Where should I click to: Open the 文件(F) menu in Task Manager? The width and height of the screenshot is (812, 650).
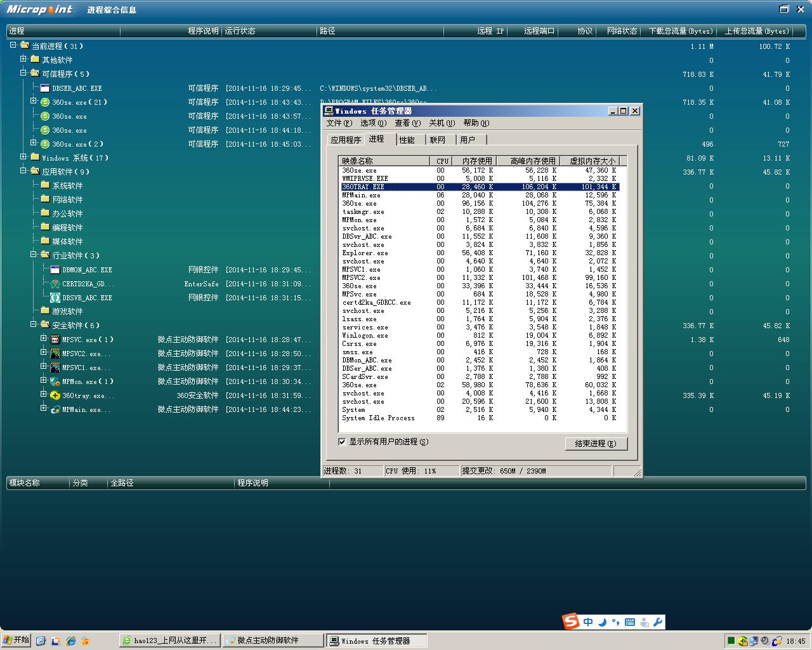tap(339, 123)
